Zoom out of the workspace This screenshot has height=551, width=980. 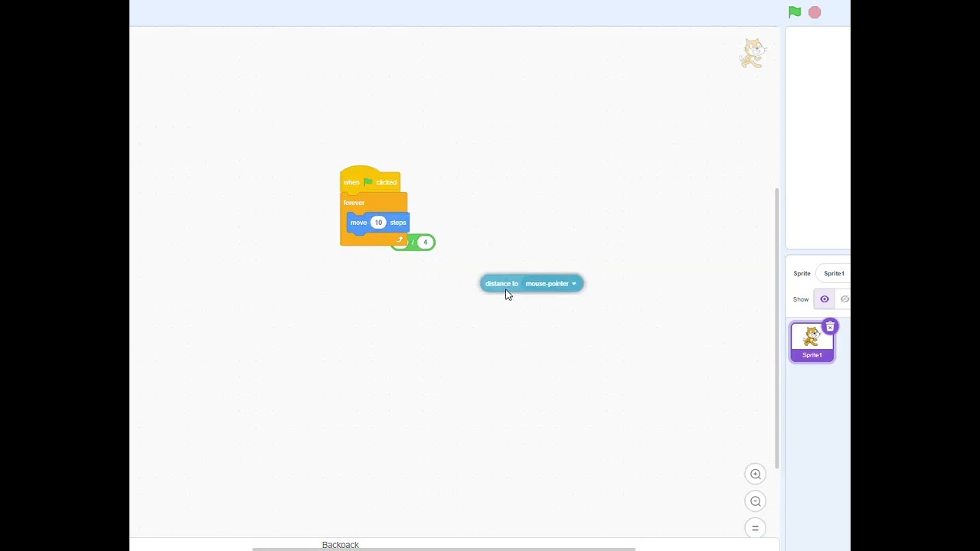tap(755, 501)
